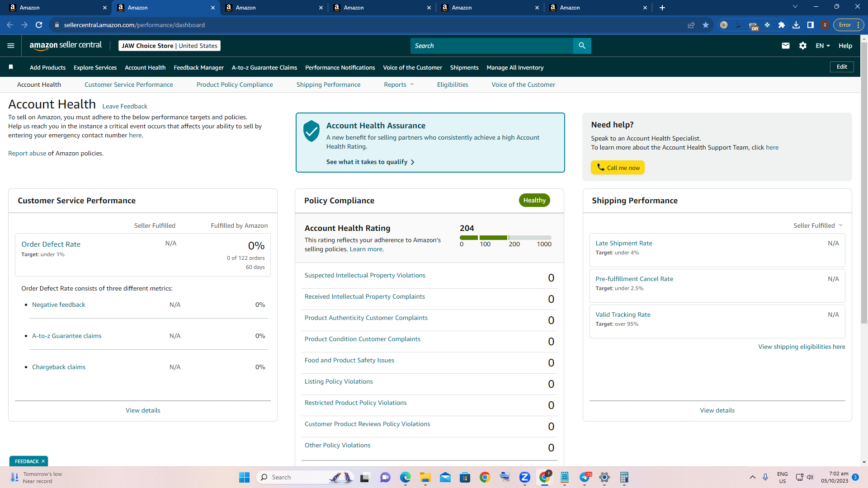The height and width of the screenshot is (488, 868).
Task: Click the Account Health Assurance shield icon
Action: pos(311,131)
